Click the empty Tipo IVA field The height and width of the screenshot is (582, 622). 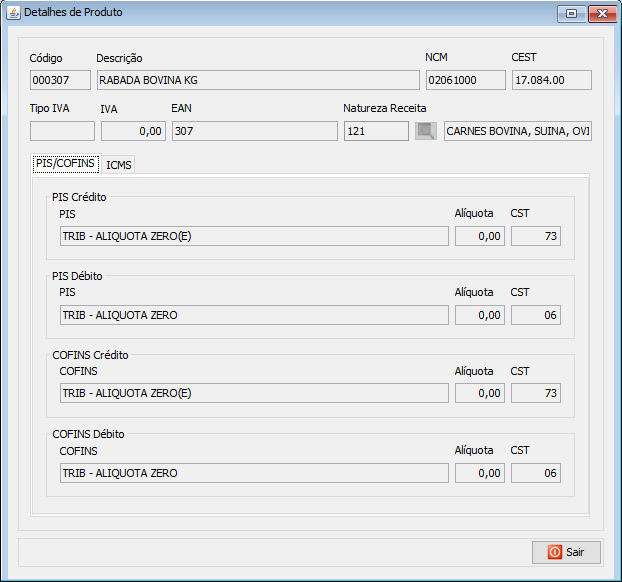(x=62, y=131)
